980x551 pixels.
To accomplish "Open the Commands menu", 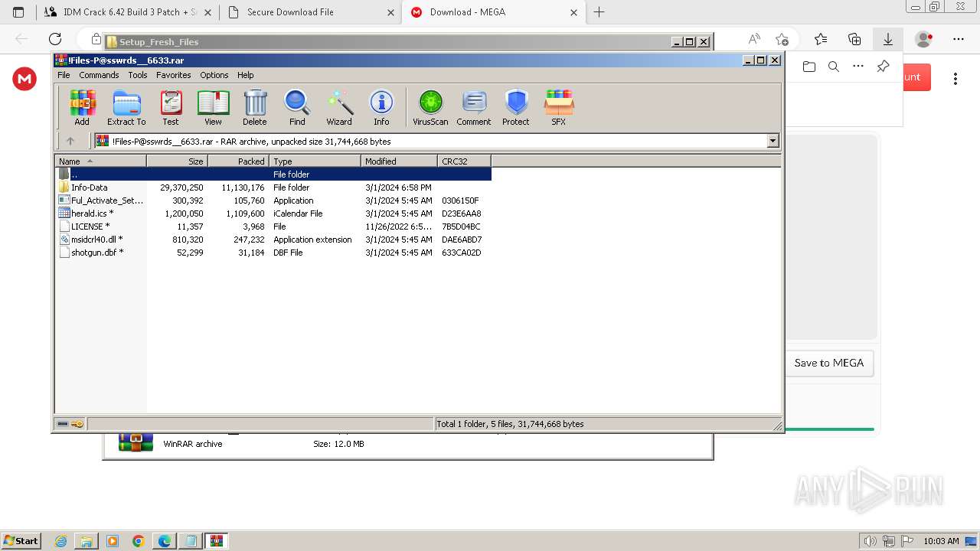I will point(99,75).
